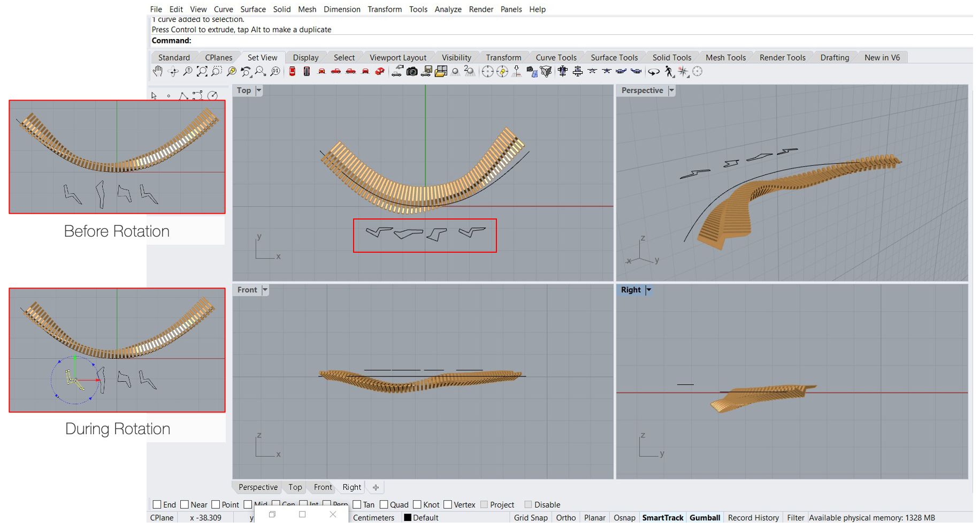Open the File menu
The width and height of the screenshot is (980, 529).
coord(156,9)
